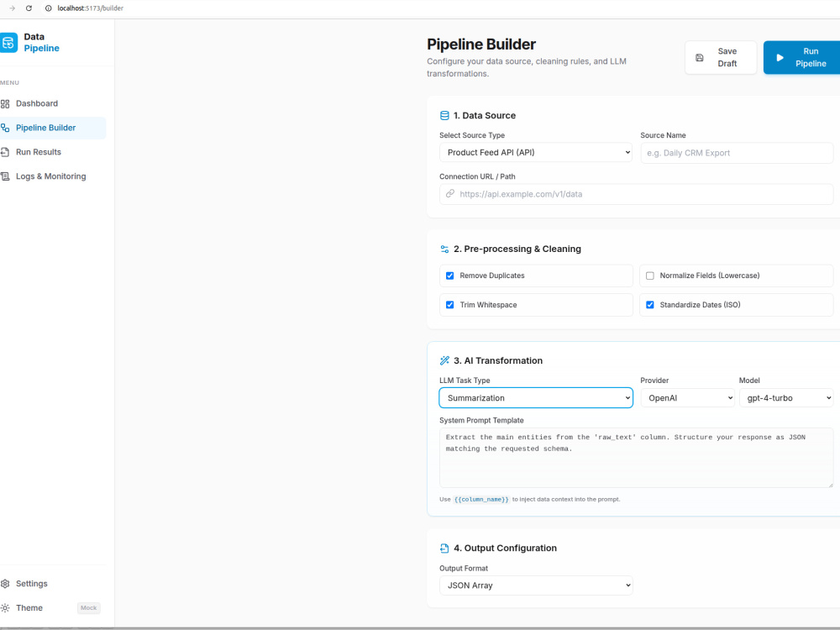Reload the page with browser refresh icon

click(x=29, y=8)
